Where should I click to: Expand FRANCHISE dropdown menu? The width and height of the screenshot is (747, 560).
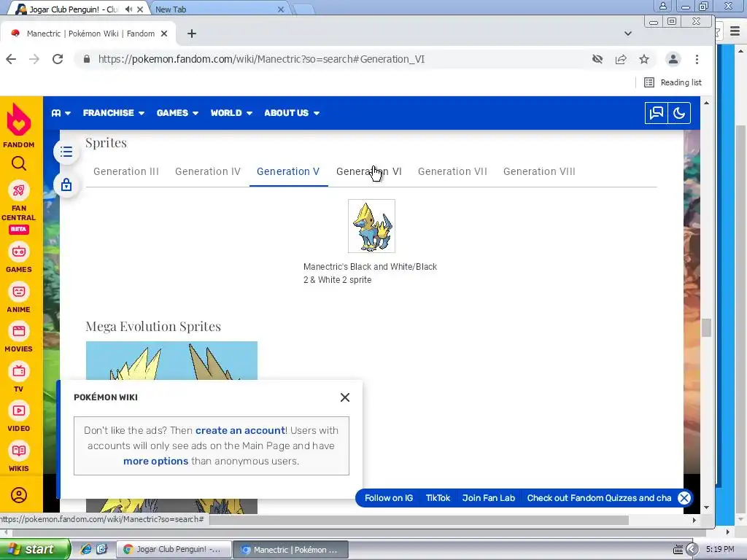[113, 113]
